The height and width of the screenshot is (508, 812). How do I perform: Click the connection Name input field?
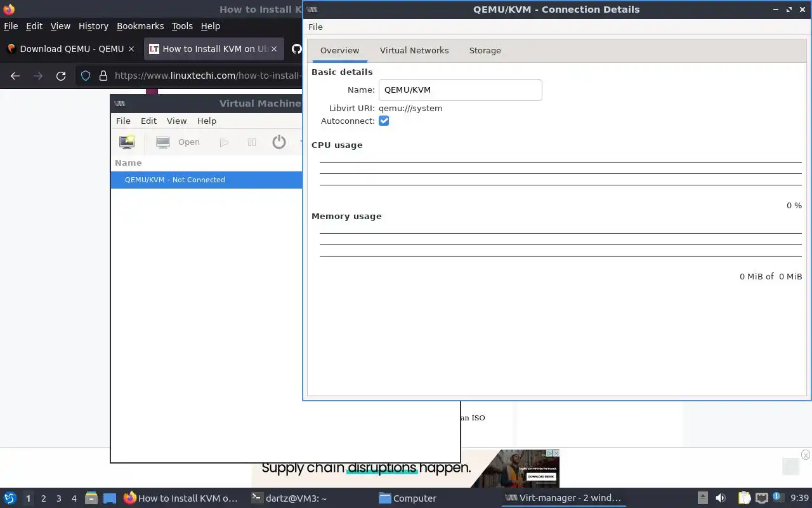[x=460, y=90]
